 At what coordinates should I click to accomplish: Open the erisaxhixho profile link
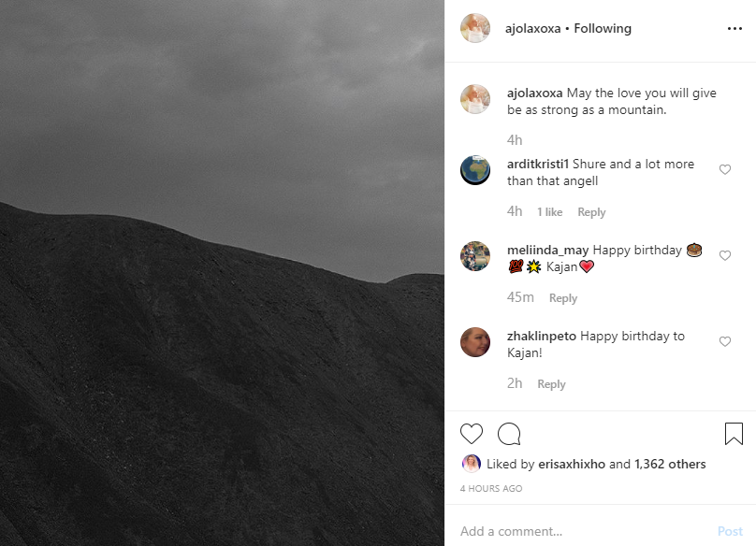pos(572,464)
